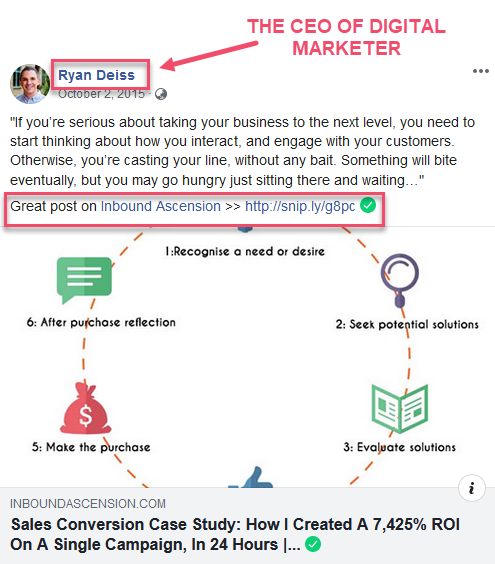Click Ryan Deiss profile picture
This screenshot has height=564, width=495.
point(30,84)
